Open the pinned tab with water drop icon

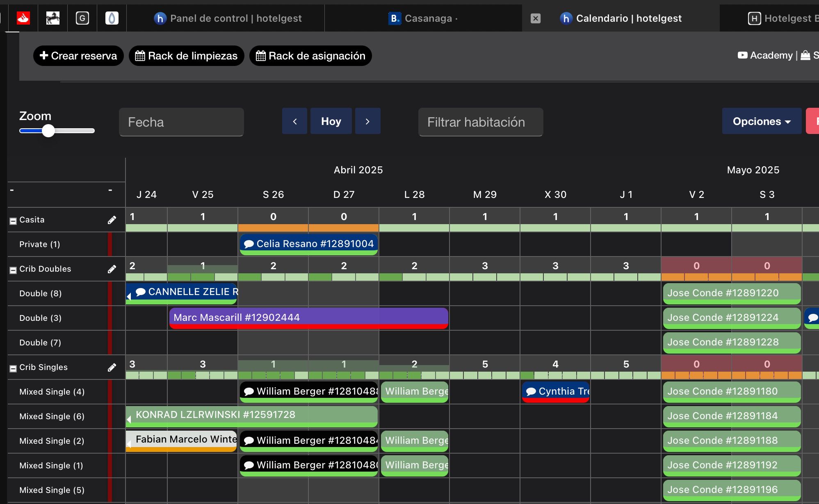tap(112, 18)
